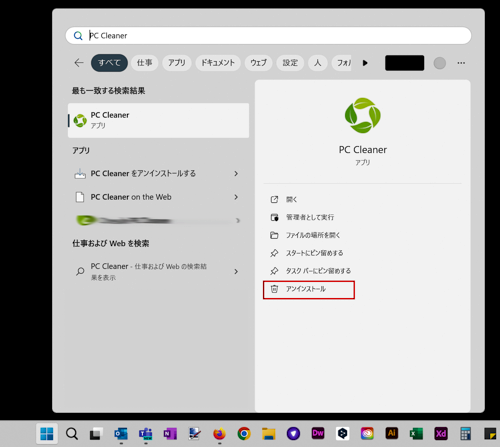Viewport: 500px width, 447px height.
Task: Switch to the アプリ filter tab
Action: pos(177,63)
